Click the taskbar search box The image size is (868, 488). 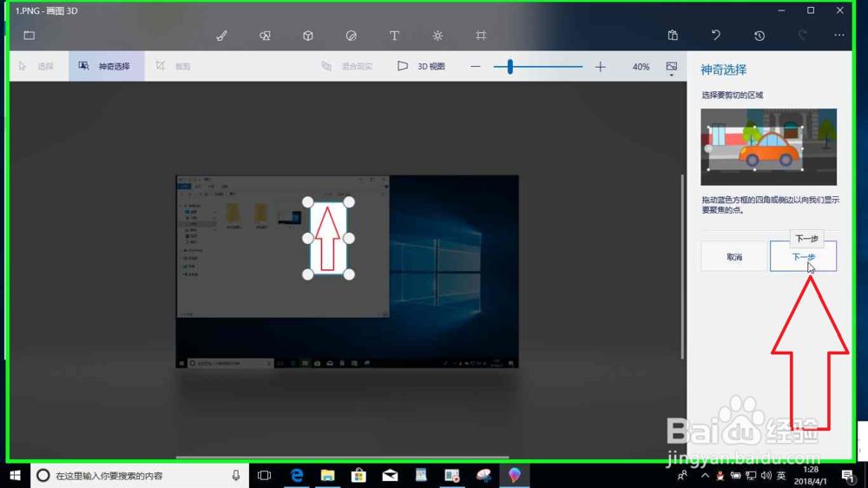[140, 475]
